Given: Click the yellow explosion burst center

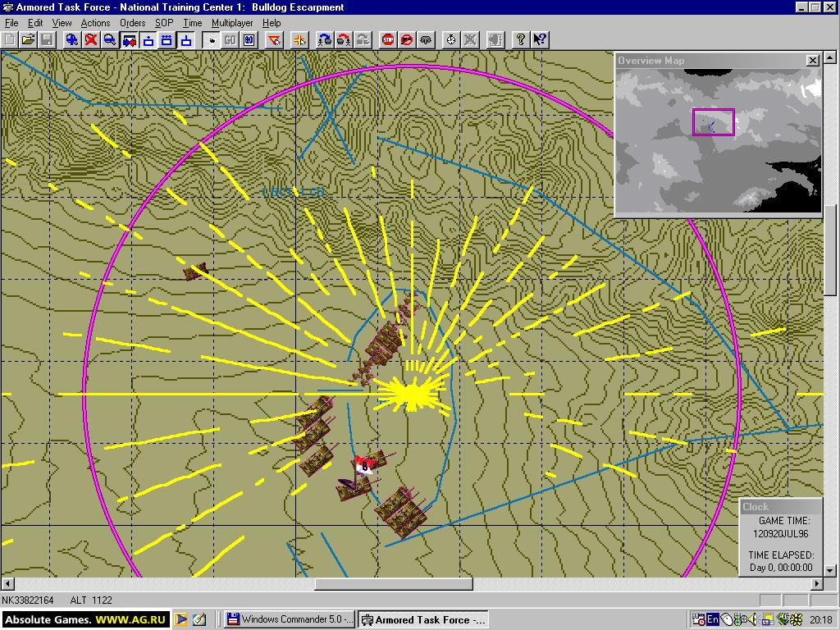Looking at the screenshot, I should pyautogui.click(x=413, y=395).
